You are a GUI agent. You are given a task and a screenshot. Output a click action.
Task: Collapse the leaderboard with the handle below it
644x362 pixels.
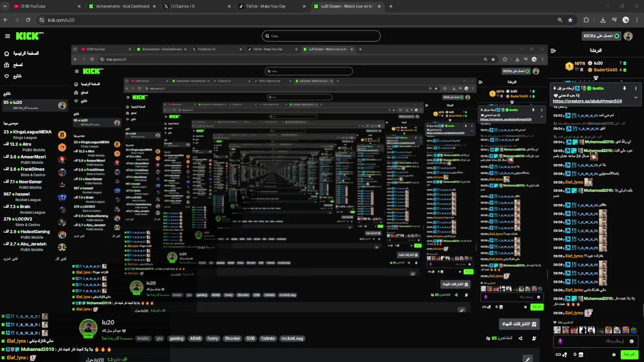[596, 78]
